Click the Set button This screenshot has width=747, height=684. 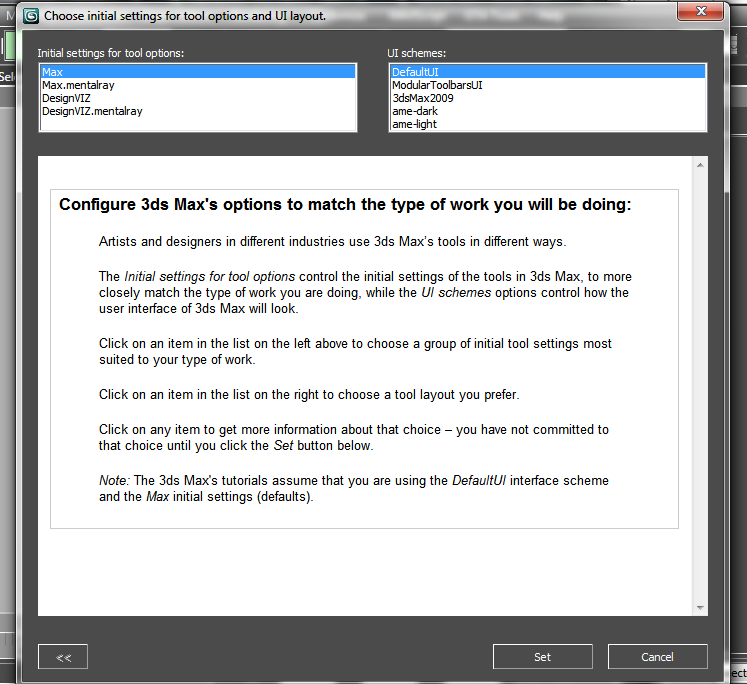[x=542, y=657]
